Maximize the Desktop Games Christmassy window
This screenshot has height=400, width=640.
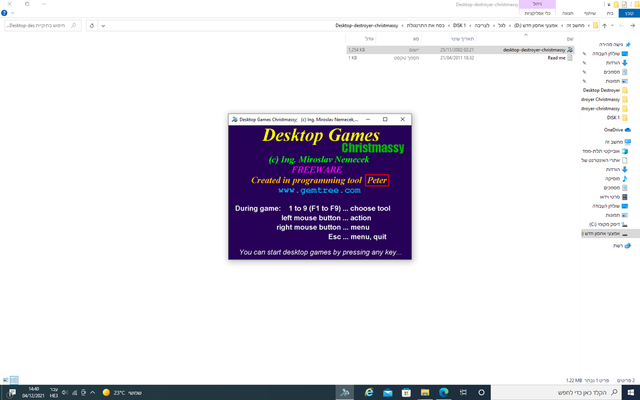385,119
